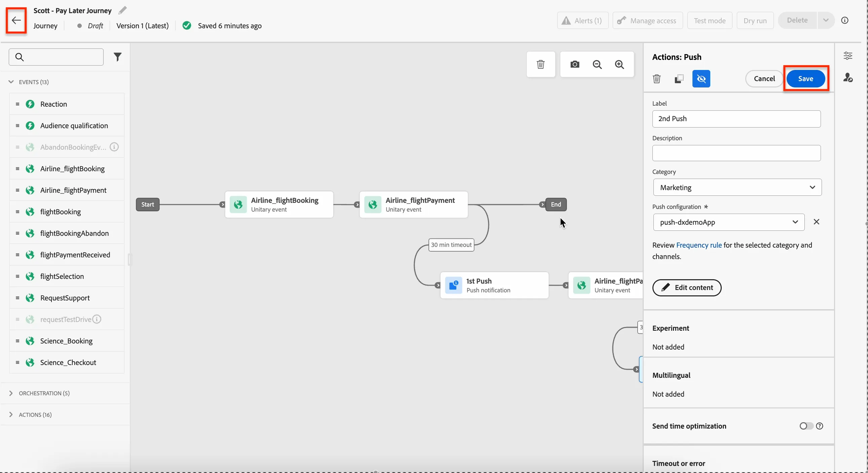Zoom out of the journey canvas
Screen dimensions: 868x473
point(597,64)
